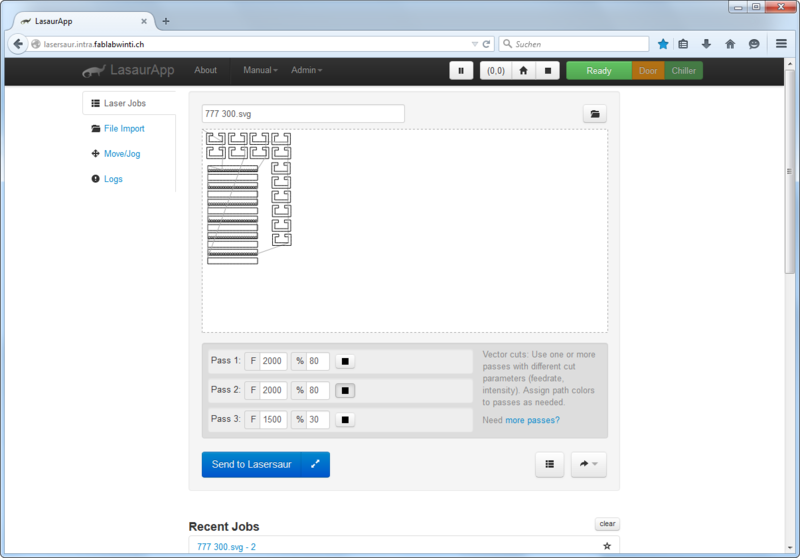Select Pass 3 black color swatch

345,420
